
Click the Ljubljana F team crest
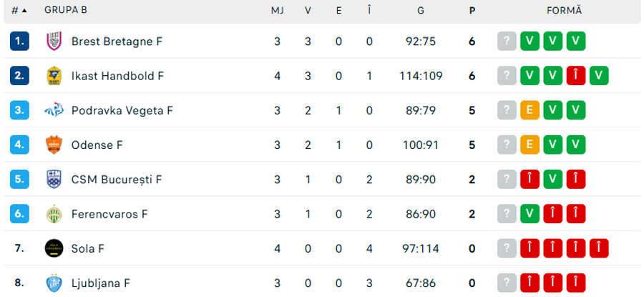click(54, 283)
